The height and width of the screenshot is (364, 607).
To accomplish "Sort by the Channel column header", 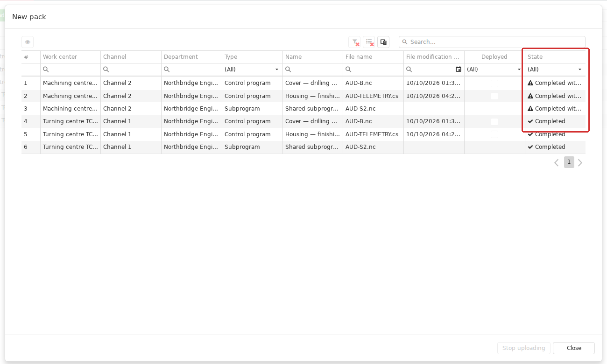I will point(131,57).
